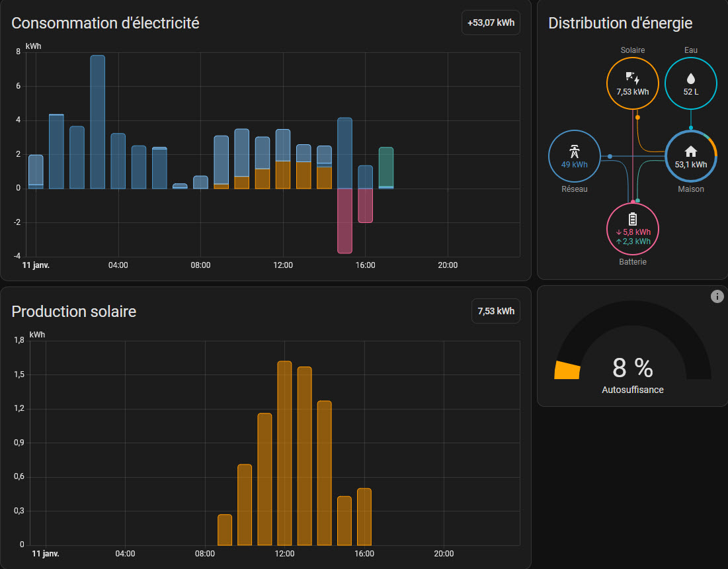Click the +53,07 kWh consumption total badge
The width and height of the screenshot is (728, 569).
pos(491,22)
